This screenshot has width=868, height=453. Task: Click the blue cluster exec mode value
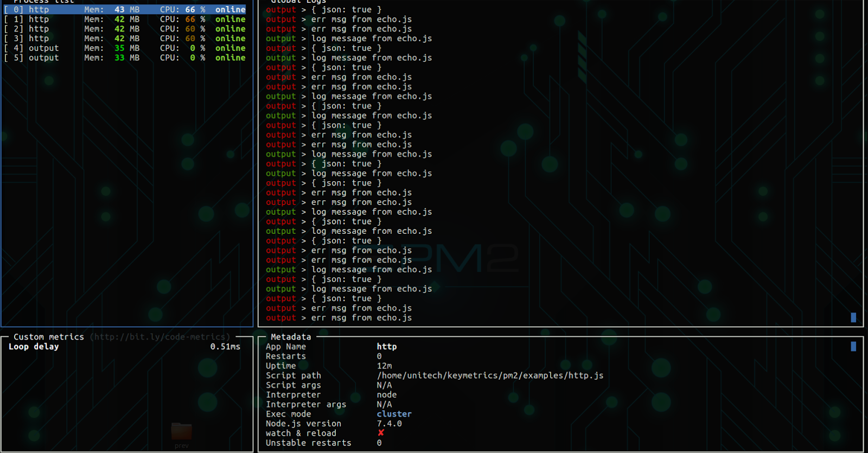[x=394, y=414]
